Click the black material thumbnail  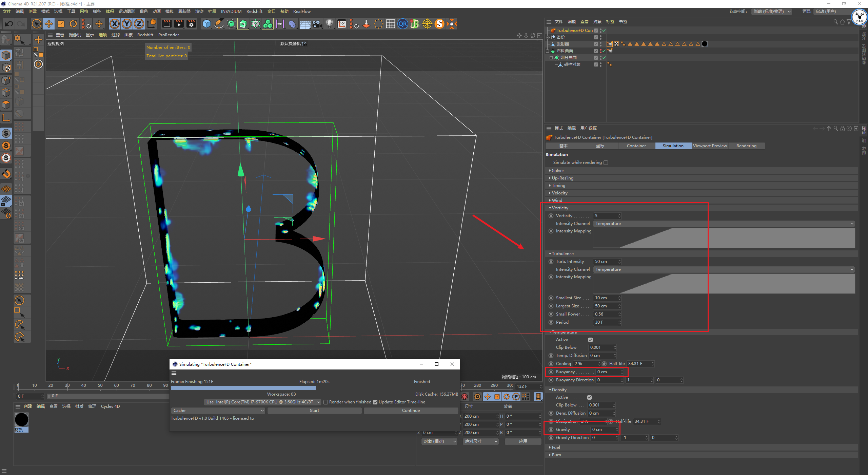21,420
